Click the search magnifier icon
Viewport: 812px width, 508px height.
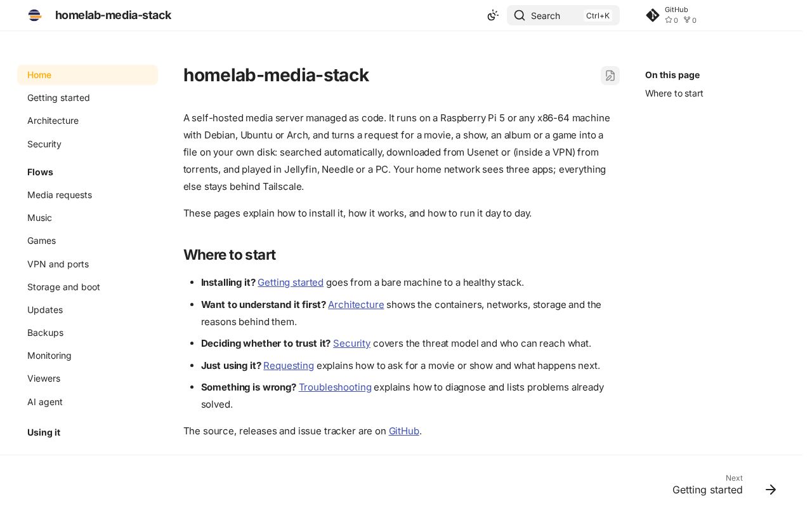tap(520, 15)
